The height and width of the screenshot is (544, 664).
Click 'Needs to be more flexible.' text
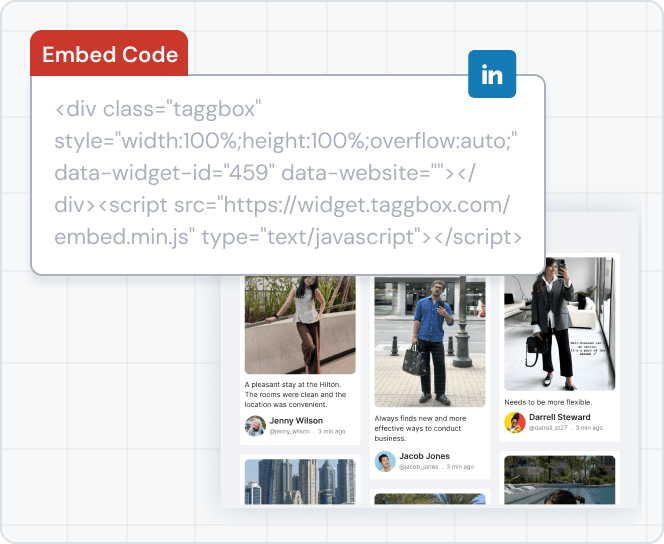pos(548,402)
